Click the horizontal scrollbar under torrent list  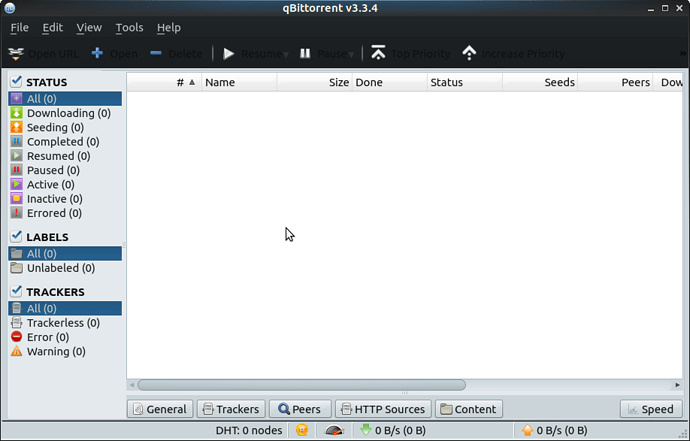click(300, 385)
